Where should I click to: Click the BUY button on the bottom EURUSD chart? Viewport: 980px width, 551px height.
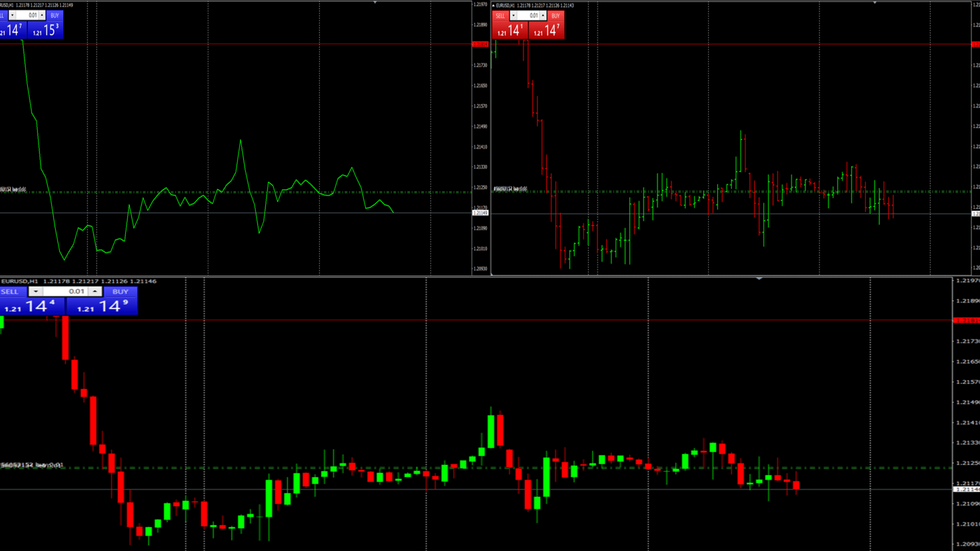[120, 291]
